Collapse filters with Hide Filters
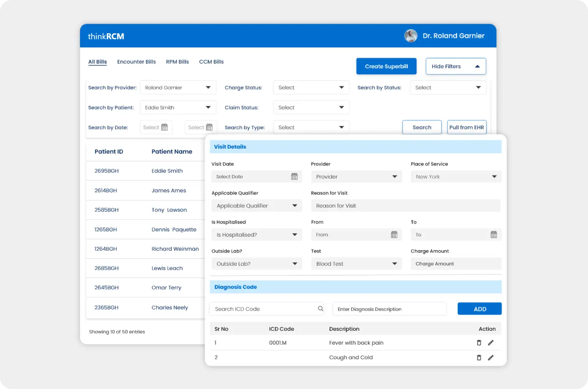588x389 pixels. [x=455, y=66]
